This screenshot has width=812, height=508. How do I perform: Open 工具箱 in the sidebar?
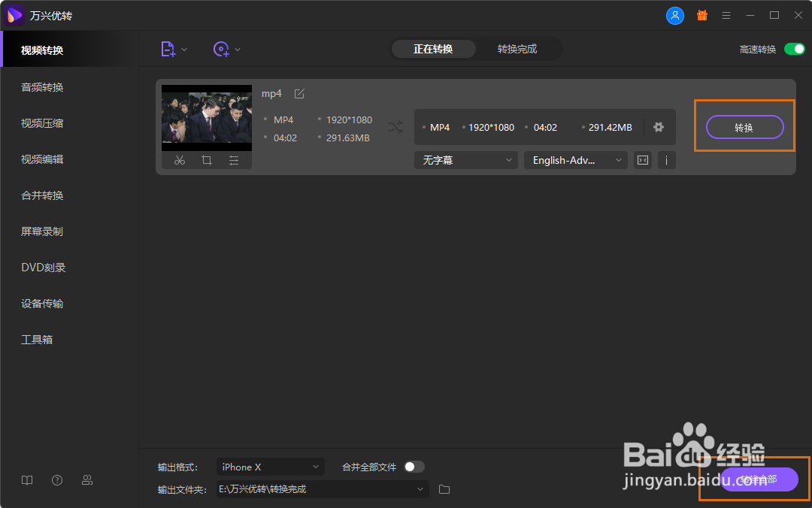point(37,340)
